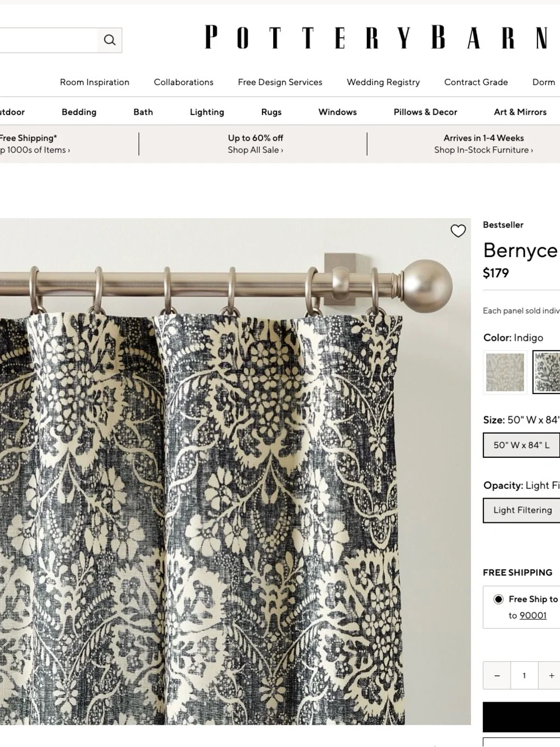Open the Lighting menu
This screenshot has height=747, width=560.
click(207, 112)
